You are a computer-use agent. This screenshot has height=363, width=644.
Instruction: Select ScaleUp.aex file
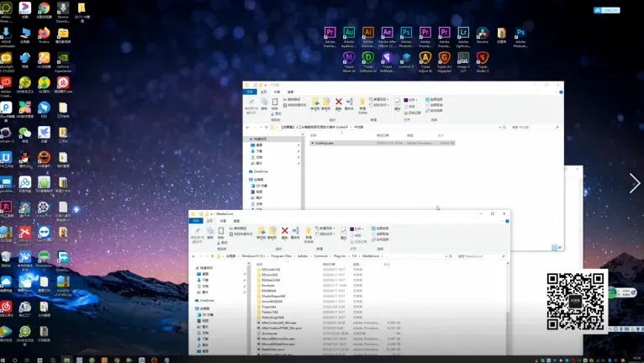coord(382,143)
